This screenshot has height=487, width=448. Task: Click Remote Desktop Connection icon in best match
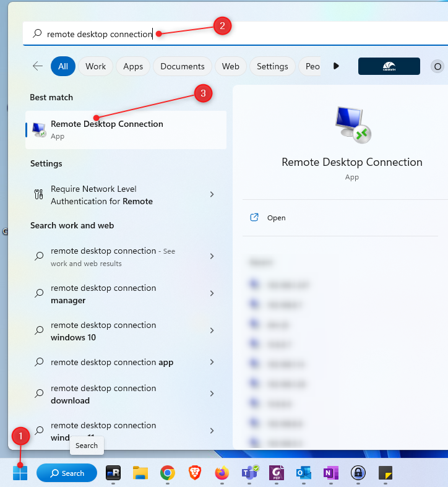pyautogui.click(x=39, y=130)
